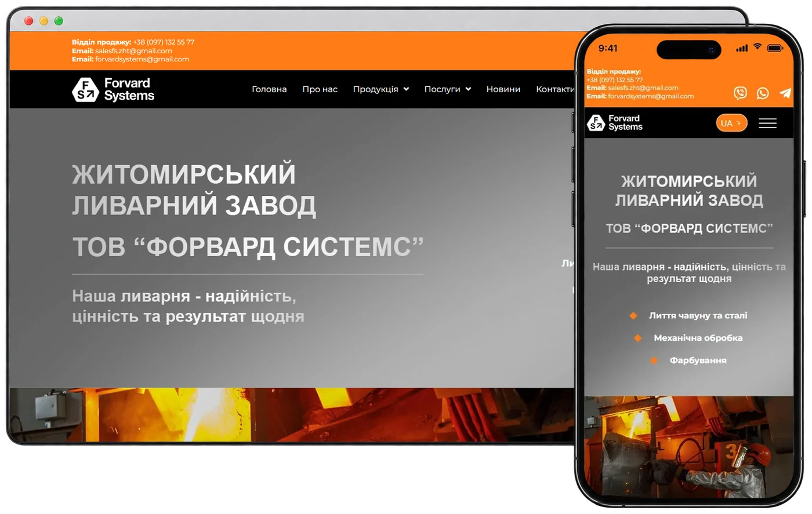Tap the phone view sales phone number
Image resolution: width=812 pixels, height=514 pixels.
click(x=615, y=80)
